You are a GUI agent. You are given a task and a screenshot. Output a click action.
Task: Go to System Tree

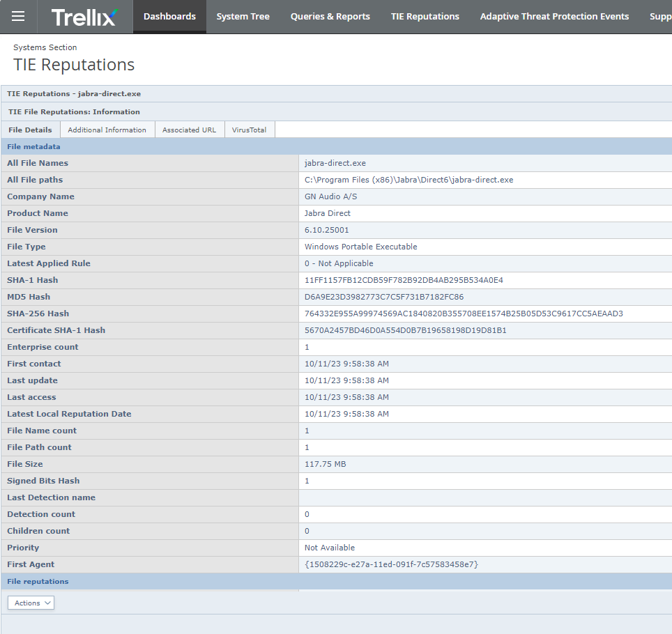[243, 16]
